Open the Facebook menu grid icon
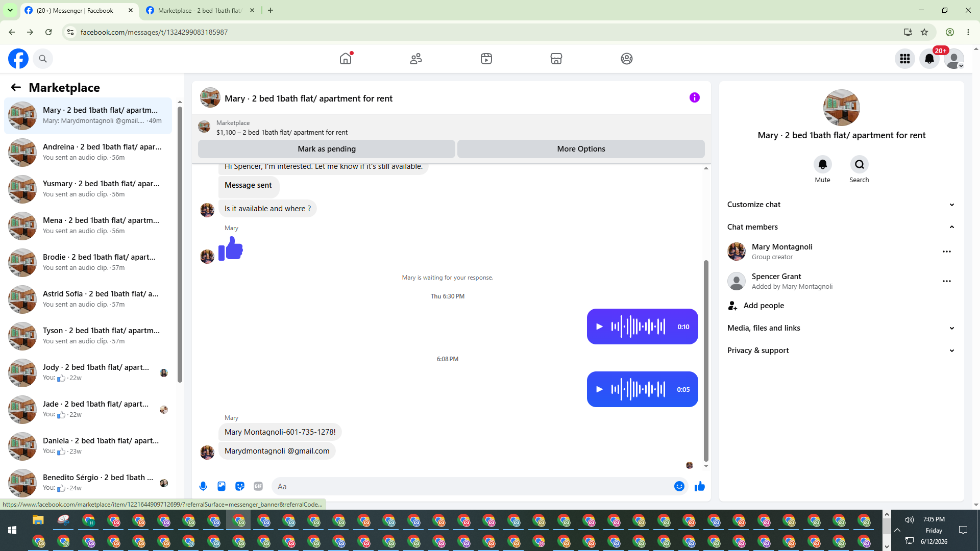The width and height of the screenshot is (980, 551). tap(905, 59)
